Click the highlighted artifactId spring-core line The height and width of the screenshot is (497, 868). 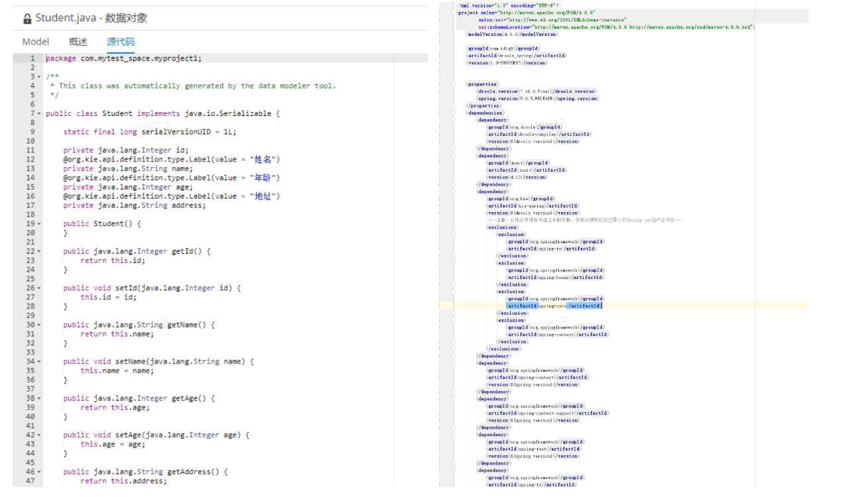pos(554,306)
